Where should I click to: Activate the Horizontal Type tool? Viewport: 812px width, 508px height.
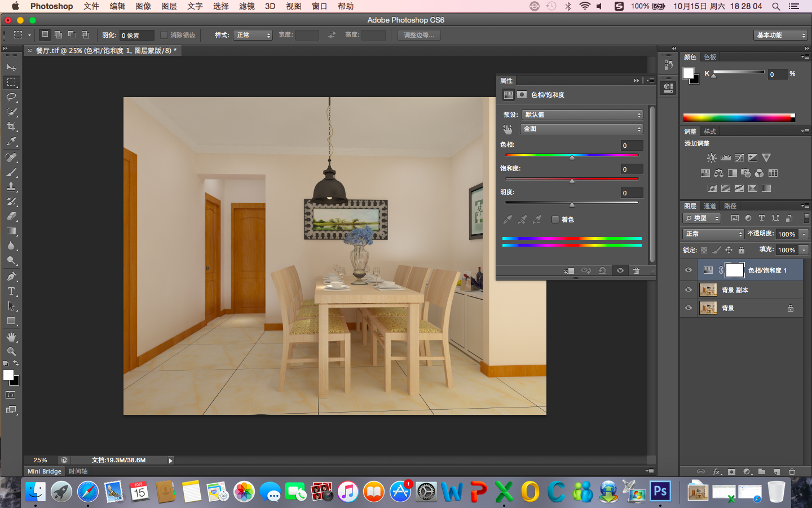tap(11, 291)
